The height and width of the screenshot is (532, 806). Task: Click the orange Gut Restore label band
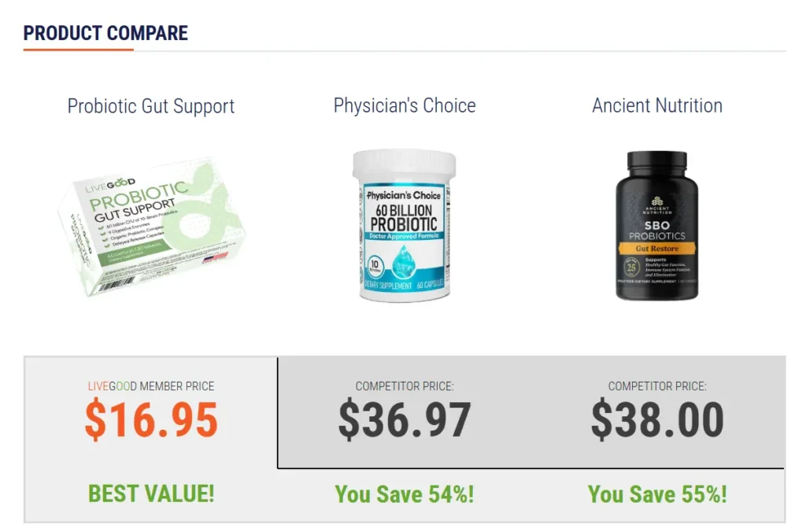656,248
